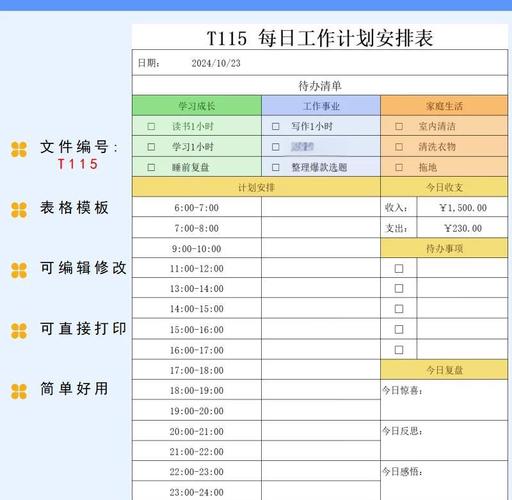Click the 支出 label cell
Image resolution: width=512 pixels, height=500 pixels.
(399, 228)
